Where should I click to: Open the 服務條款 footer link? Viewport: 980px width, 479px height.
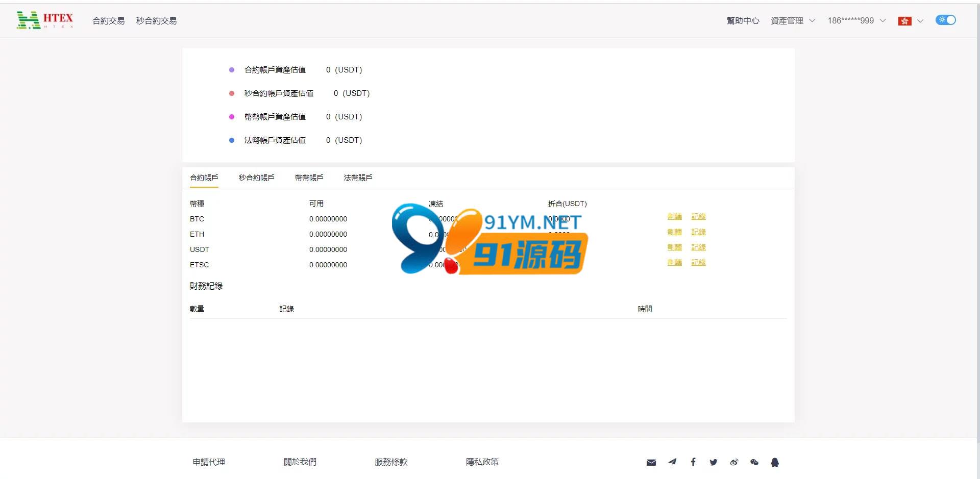[x=391, y=462]
